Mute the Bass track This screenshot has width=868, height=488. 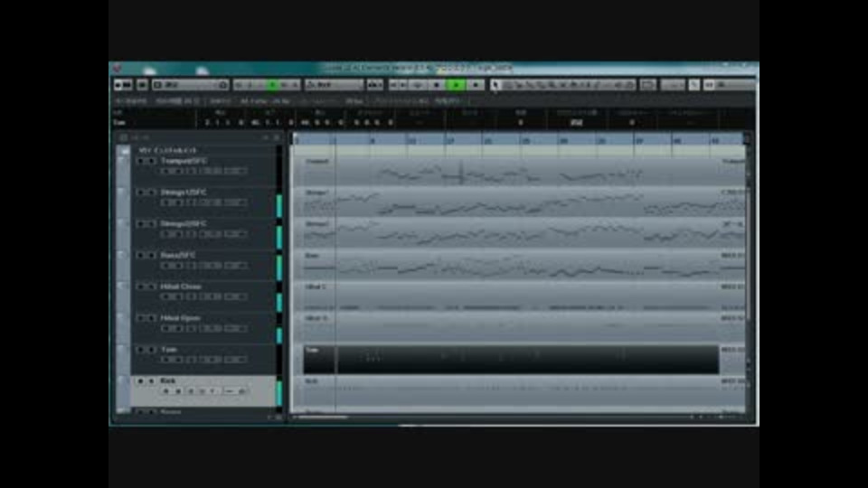pos(140,255)
